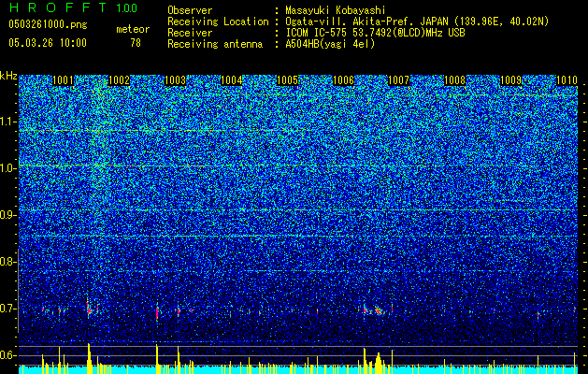The image size is (588, 374).
Task: Click the meteor count value 78
Action: [x=136, y=43]
